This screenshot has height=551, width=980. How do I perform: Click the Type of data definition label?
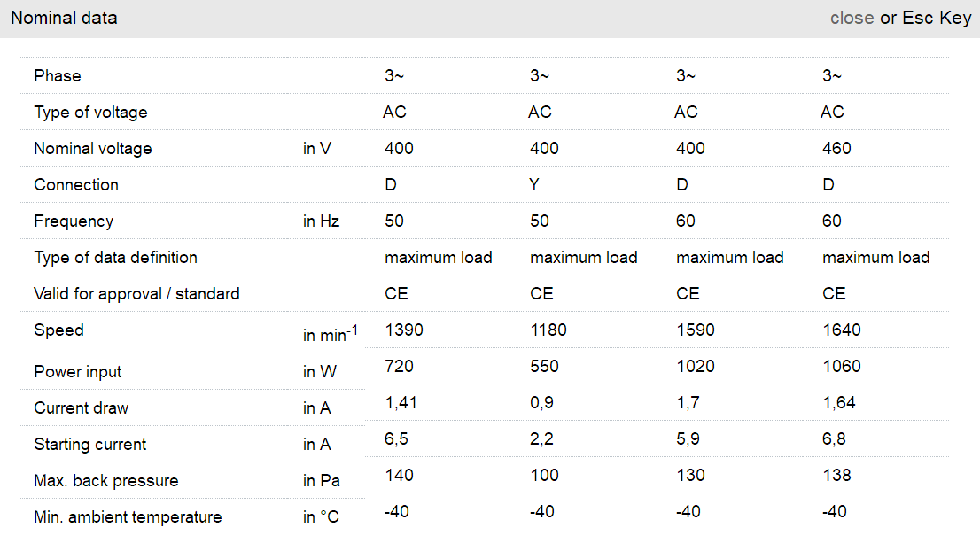tap(115, 258)
